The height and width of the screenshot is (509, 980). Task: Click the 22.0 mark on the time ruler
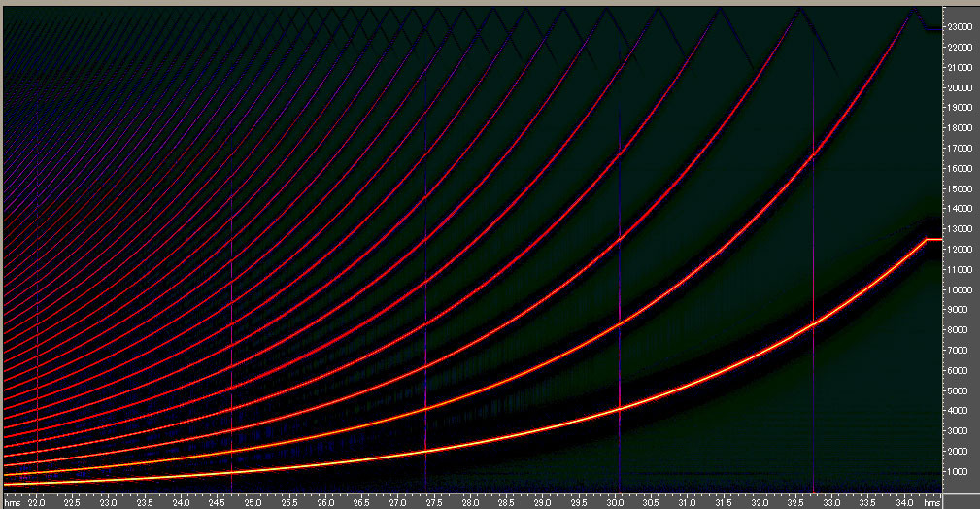pyautogui.click(x=36, y=502)
